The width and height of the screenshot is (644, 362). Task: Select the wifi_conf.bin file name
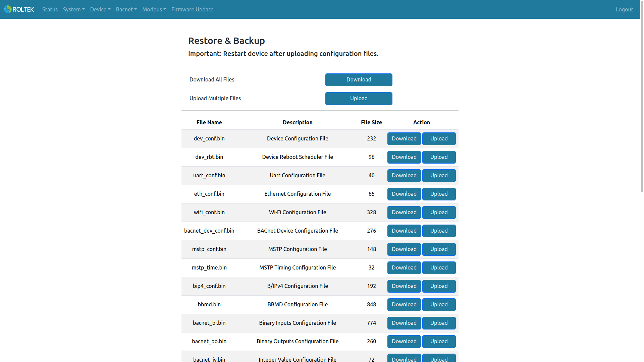click(x=209, y=213)
